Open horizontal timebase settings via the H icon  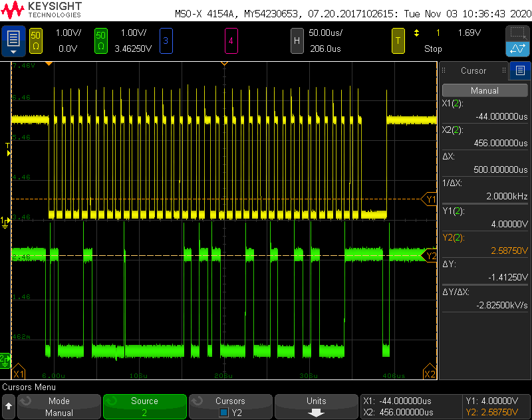pyautogui.click(x=297, y=41)
